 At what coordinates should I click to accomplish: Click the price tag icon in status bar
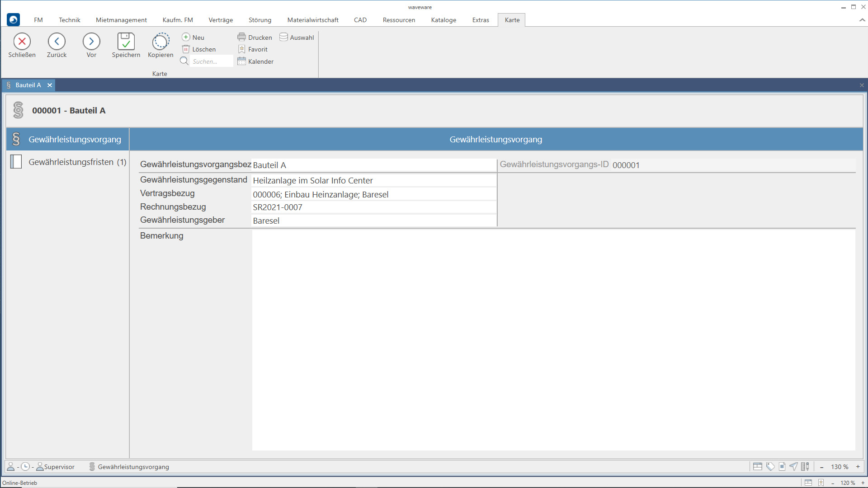tap(770, 467)
